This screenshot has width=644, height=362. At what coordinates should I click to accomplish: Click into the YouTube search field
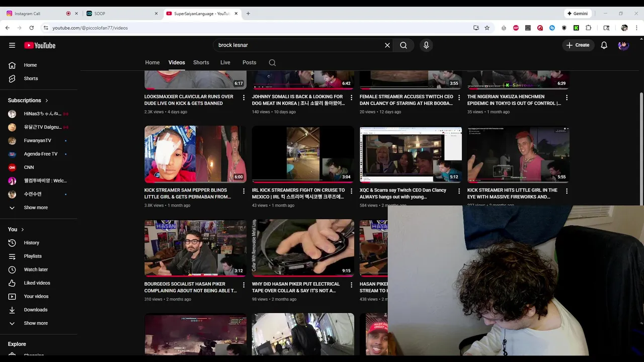click(x=299, y=45)
